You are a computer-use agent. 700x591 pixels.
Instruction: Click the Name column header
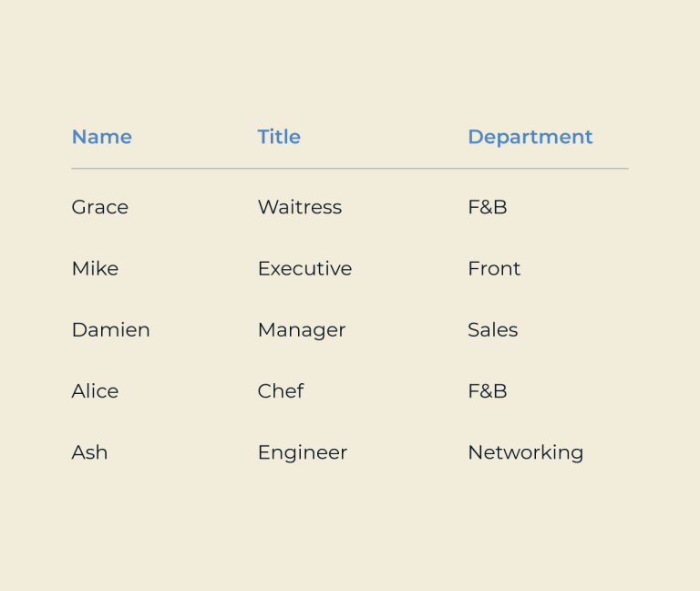[x=102, y=137]
